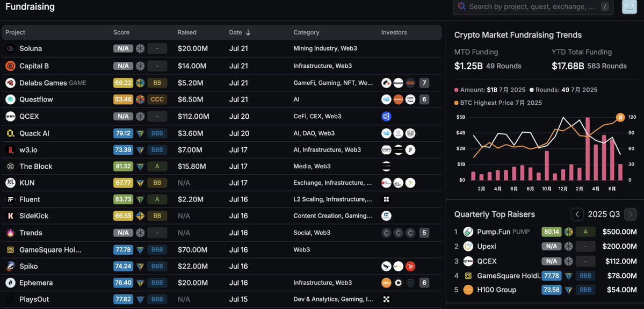Toggle Amount series in chart legend
The width and height of the screenshot is (644, 309).
490,90
